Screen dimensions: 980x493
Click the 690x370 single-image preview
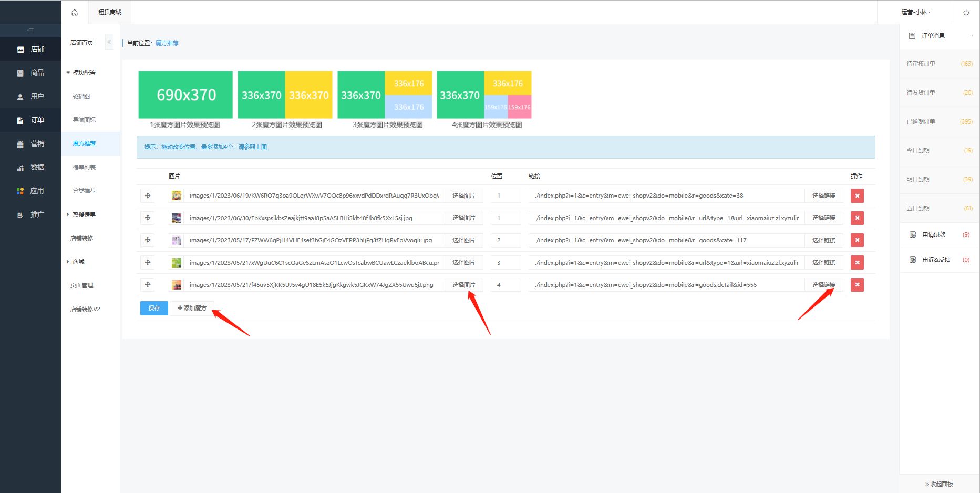point(185,95)
